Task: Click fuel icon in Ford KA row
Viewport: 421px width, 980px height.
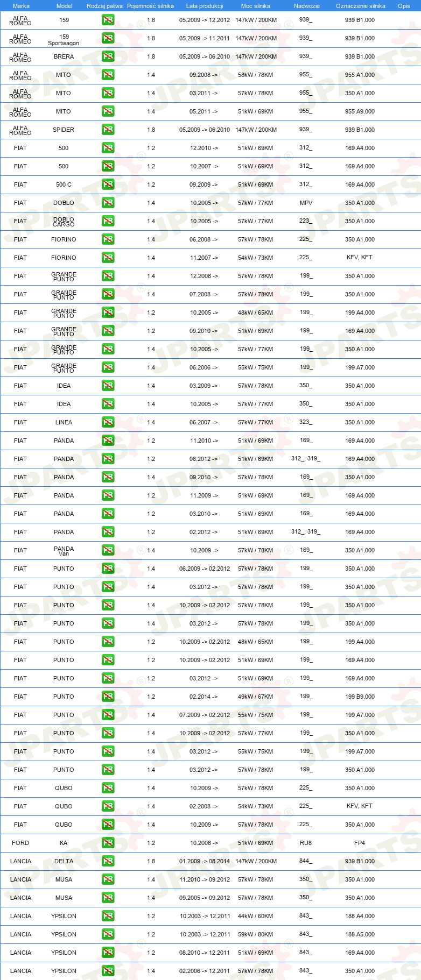Action: [x=108, y=843]
